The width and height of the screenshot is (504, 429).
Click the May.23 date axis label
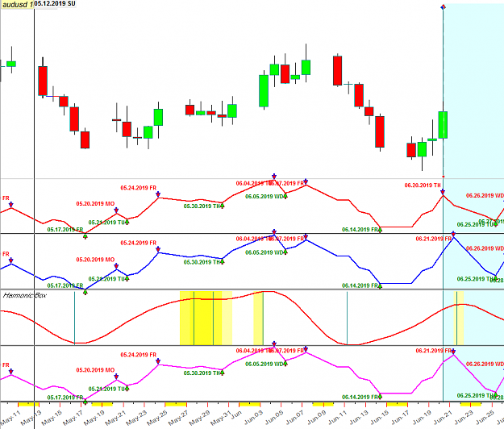pyautogui.click(x=136, y=417)
